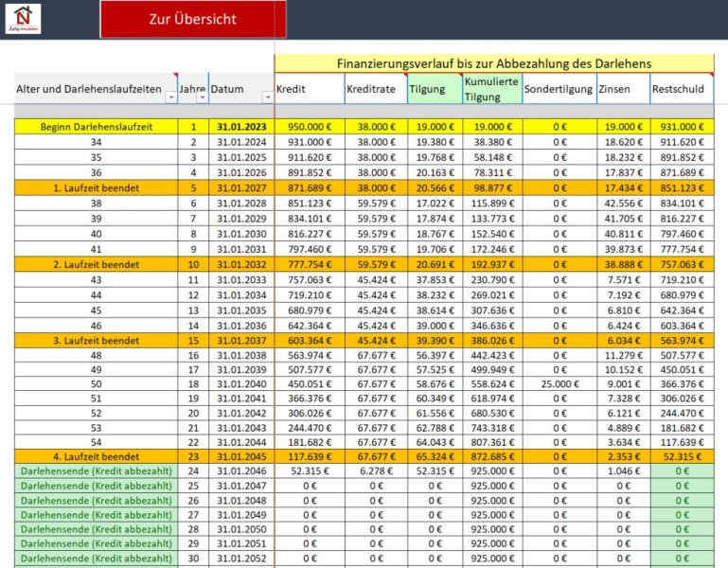This screenshot has width=728, height=568.
Task: Click Zinsen value 17.434 €
Action: pyautogui.click(x=624, y=188)
